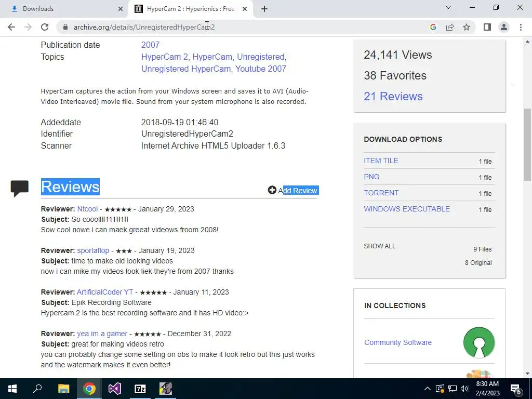532x399 pixels.
Task: Open the 9 Files listing
Action: (x=483, y=249)
